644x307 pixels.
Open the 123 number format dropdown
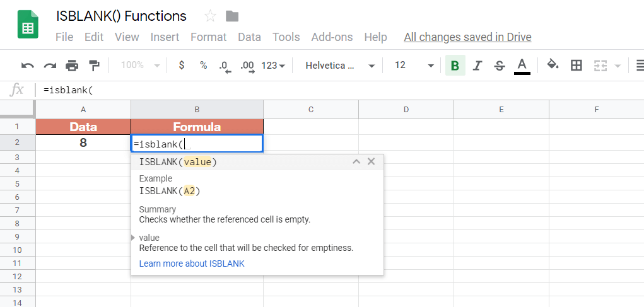[x=273, y=66]
